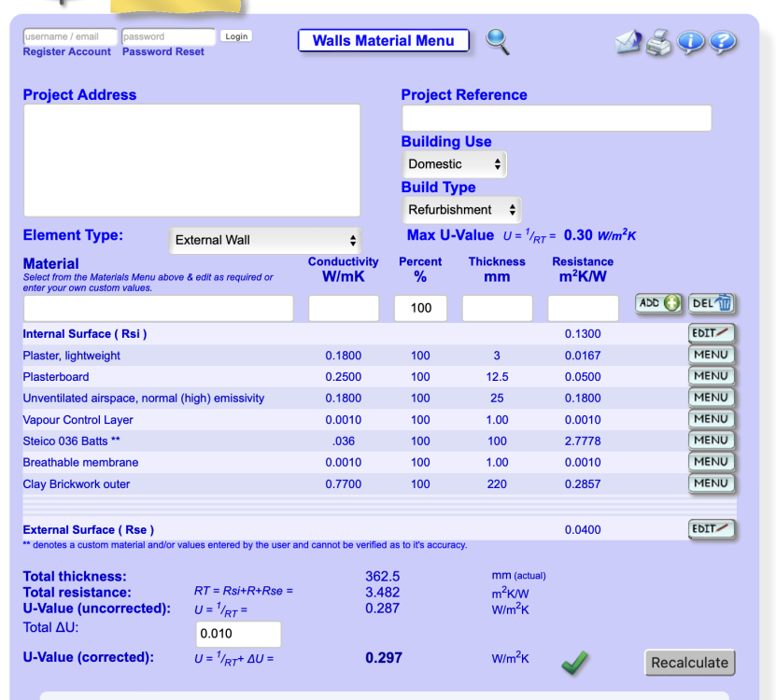
Task: Click the DEL trash button
Action: tap(712, 303)
